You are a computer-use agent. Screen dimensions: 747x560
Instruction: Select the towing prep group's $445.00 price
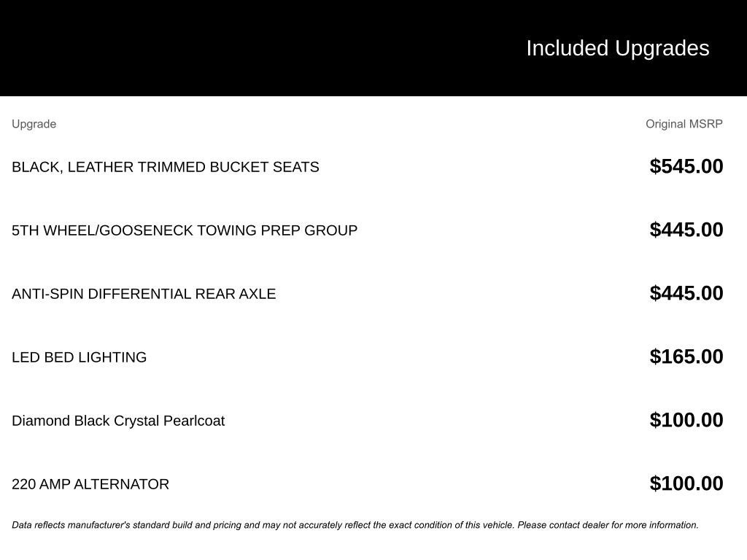tap(686, 230)
